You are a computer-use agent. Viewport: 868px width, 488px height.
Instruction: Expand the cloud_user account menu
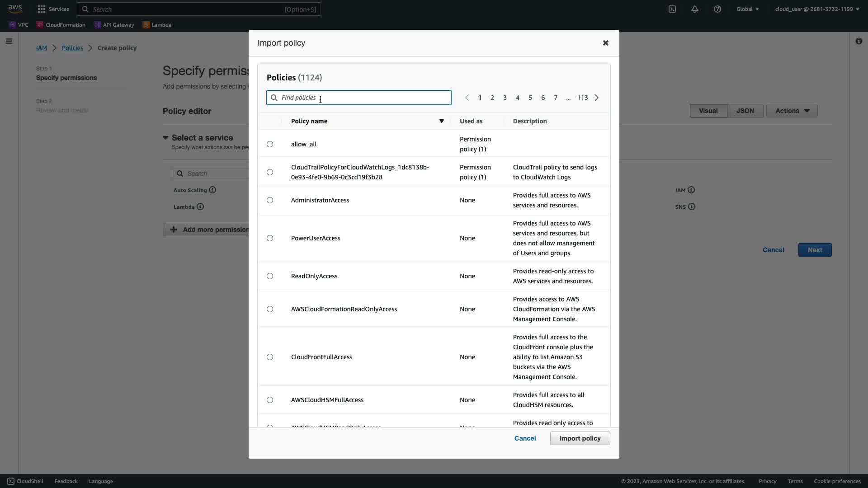click(817, 9)
